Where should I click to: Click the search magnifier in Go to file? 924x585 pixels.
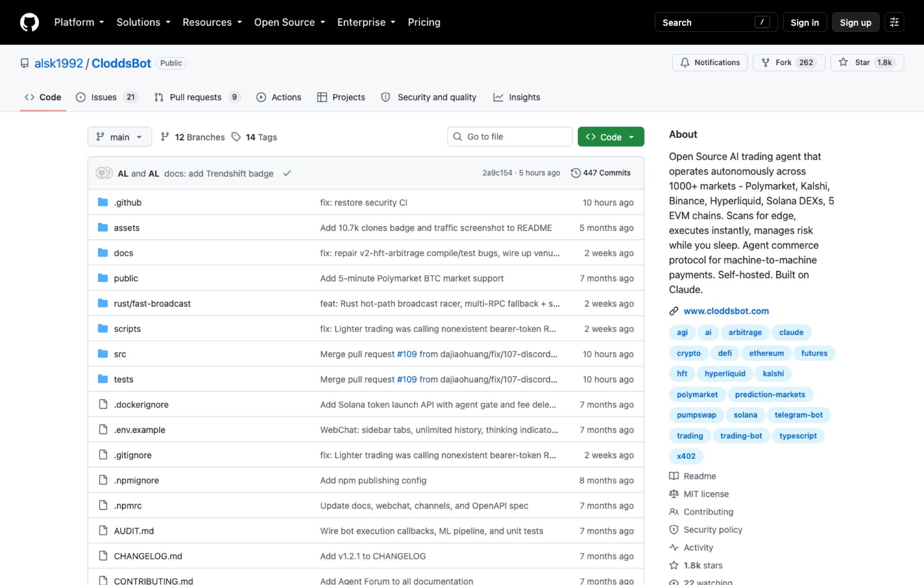(457, 137)
